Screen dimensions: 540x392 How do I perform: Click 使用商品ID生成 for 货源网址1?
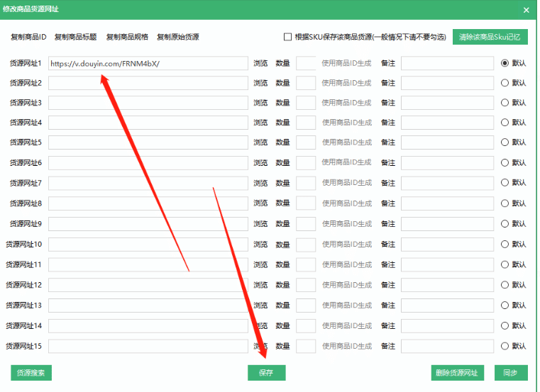click(346, 63)
